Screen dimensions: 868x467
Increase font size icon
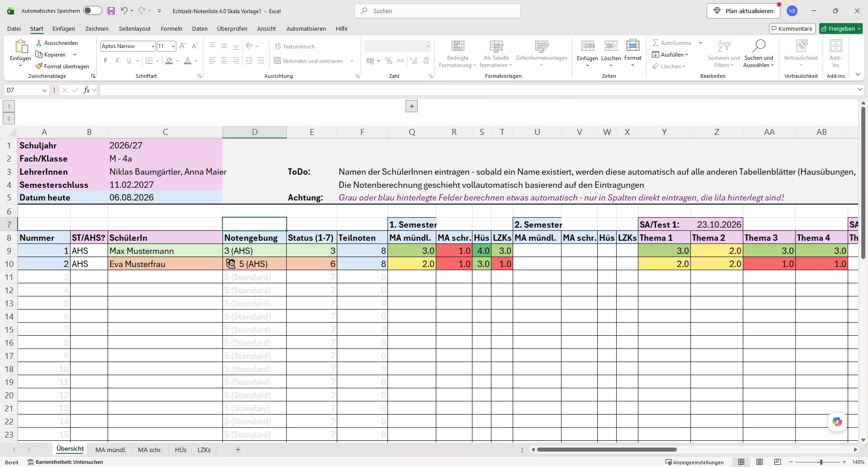tap(183, 46)
